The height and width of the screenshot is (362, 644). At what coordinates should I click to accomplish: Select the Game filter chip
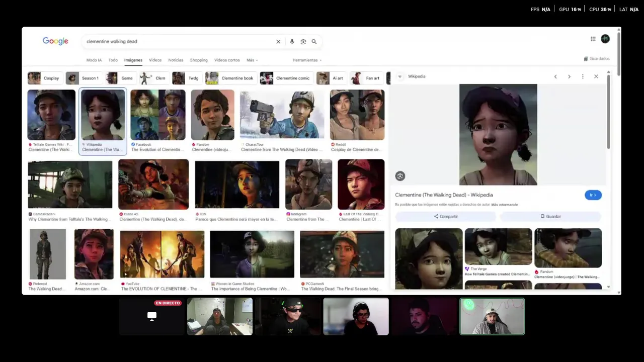(x=121, y=78)
